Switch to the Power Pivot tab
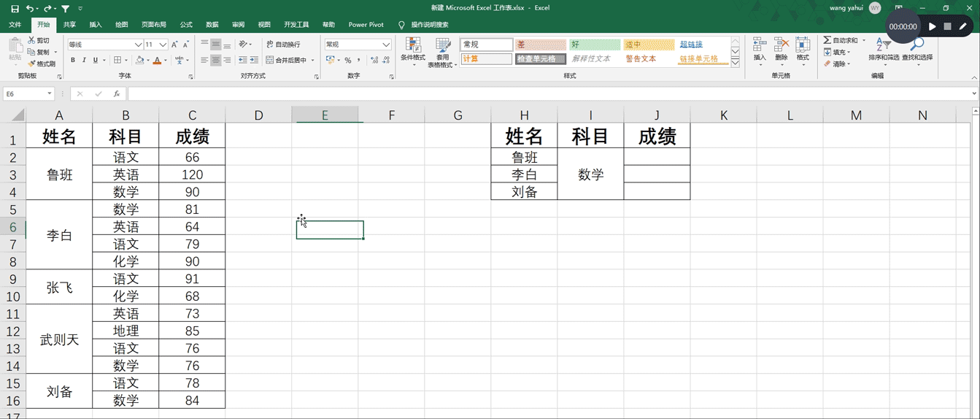Screen dimensions: 980x419 point(366,25)
